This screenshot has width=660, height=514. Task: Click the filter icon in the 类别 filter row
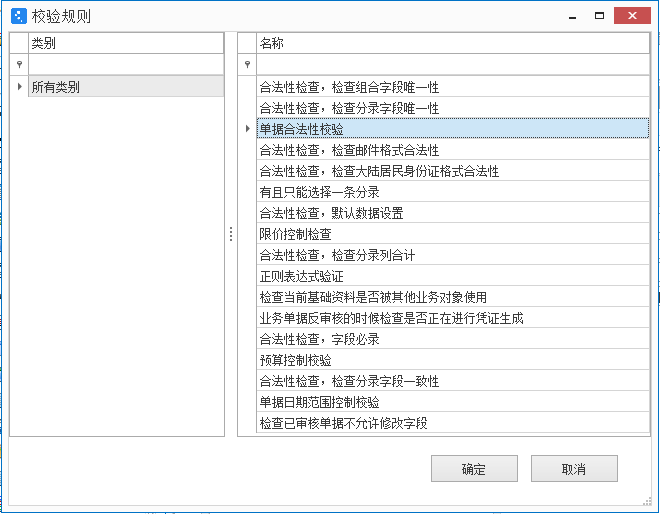coord(18,65)
